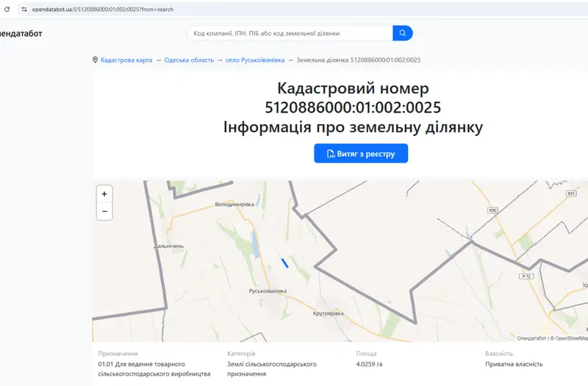The width and height of the screenshot is (588, 386).
Task: Click the R31 road shield on map
Action: click(571, 193)
